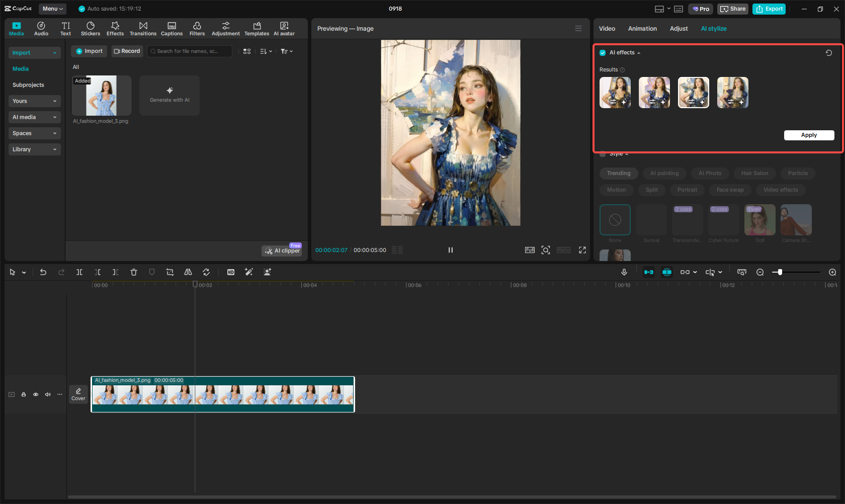
Task: Click the Undo icon in timeline toolbar
Action: click(43, 272)
